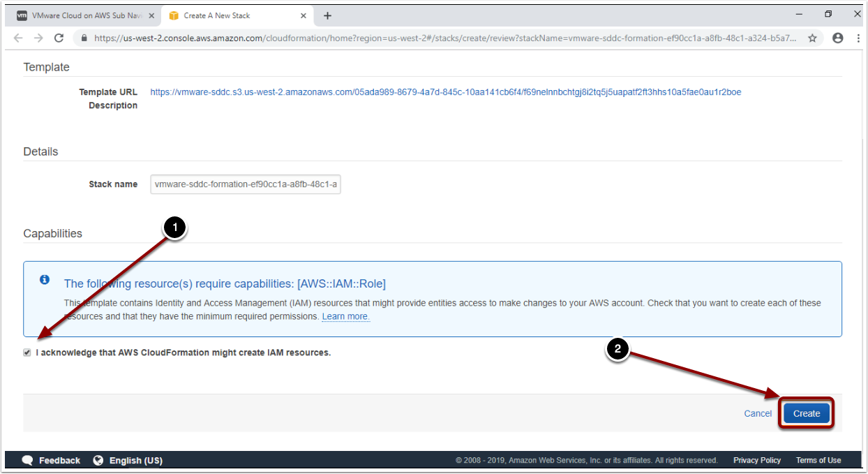Click the site padlock security icon
The width and height of the screenshot is (868, 474).
[84, 38]
